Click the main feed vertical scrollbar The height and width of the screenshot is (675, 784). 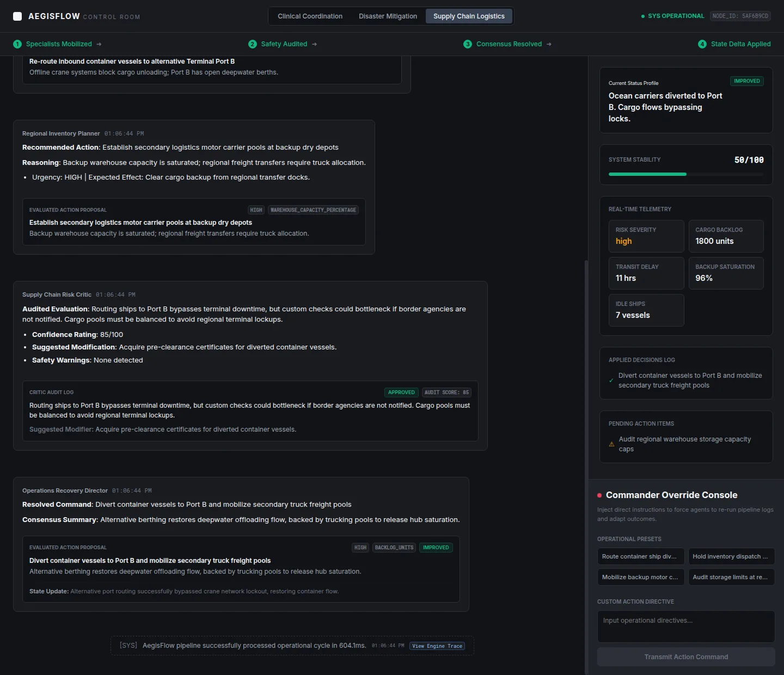(586, 467)
